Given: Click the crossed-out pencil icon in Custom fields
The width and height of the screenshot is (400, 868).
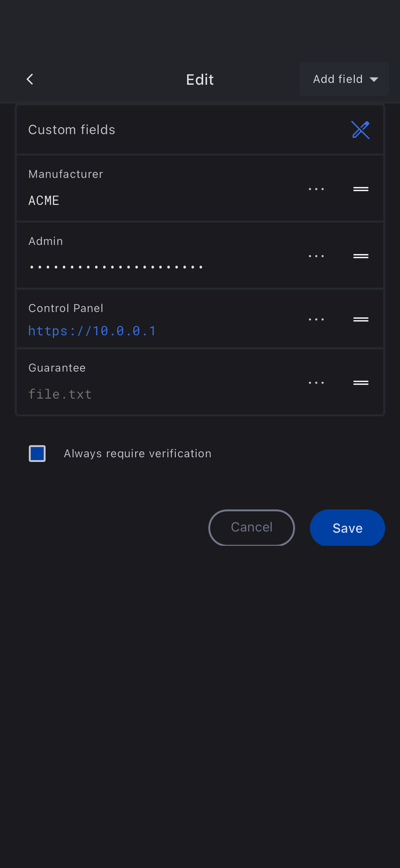Looking at the screenshot, I should pyautogui.click(x=360, y=130).
